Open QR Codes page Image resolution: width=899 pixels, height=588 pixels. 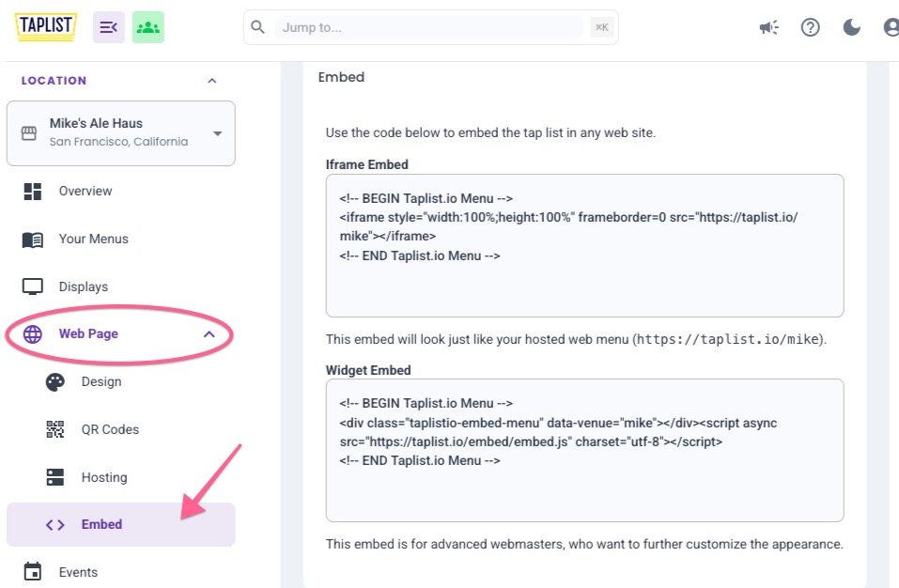click(x=110, y=429)
